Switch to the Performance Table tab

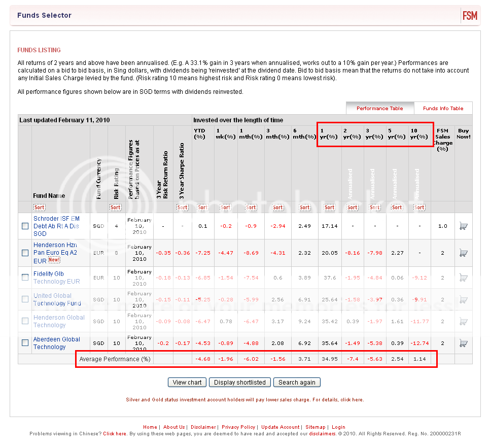coord(380,109)
